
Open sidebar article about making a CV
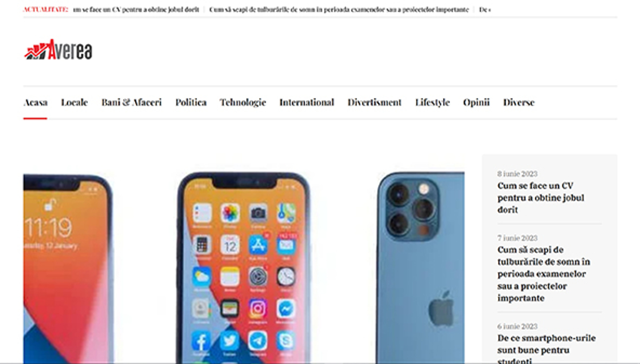pyautogui.click(x=541, y=197)
